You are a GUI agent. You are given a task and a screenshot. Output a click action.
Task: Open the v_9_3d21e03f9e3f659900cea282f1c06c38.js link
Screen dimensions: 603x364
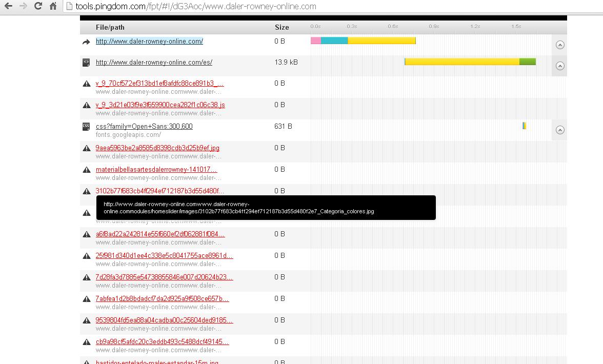click(160, 105)
